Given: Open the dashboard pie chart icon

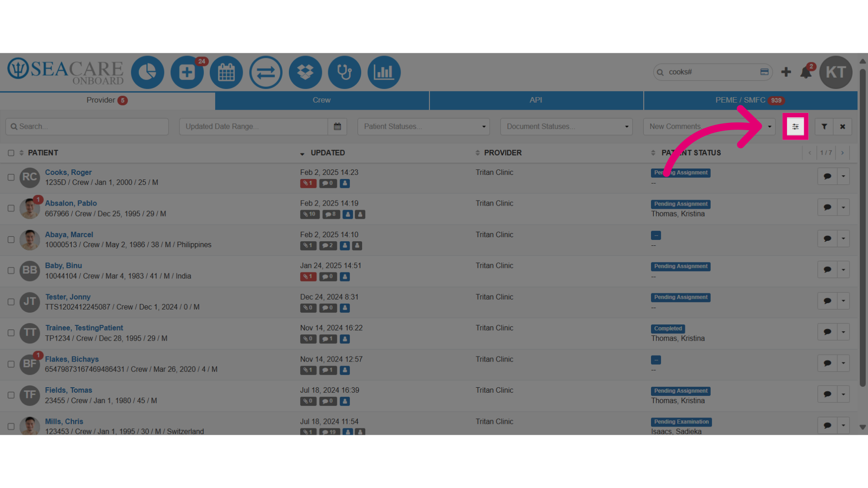Looking at the screenshot, I should 147,72.
